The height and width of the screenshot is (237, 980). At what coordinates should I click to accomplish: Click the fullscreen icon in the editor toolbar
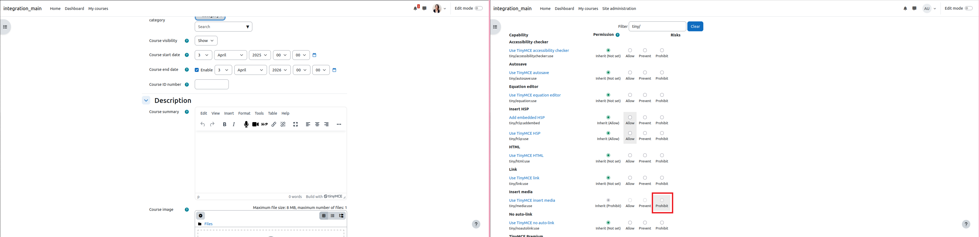coord(296,124)
